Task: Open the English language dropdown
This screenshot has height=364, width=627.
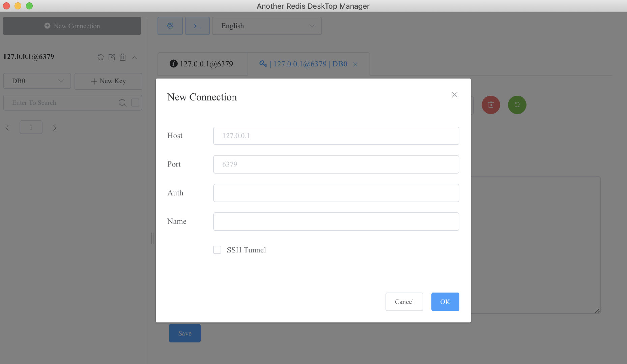Action: pos(267,26)
